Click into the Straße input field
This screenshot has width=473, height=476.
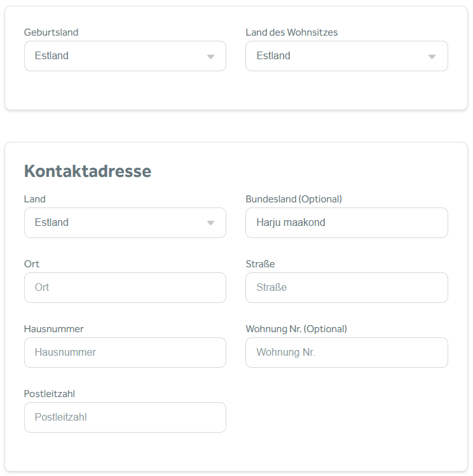[346, 288]
